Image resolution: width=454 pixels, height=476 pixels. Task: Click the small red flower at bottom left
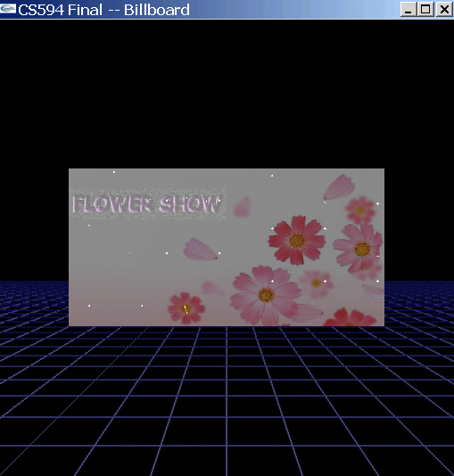pos(186,308)
